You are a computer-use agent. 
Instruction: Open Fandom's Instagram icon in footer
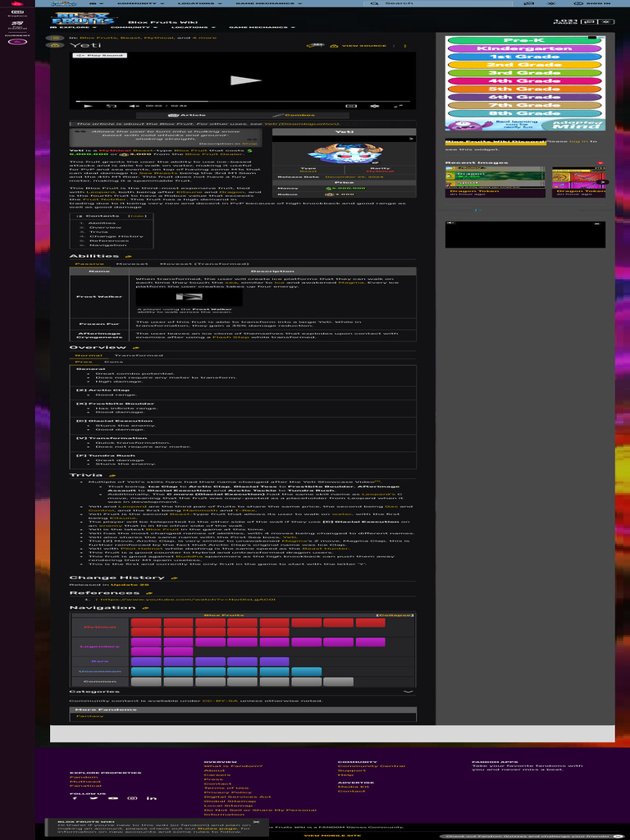pyautogui.click(x=133, y=799)
